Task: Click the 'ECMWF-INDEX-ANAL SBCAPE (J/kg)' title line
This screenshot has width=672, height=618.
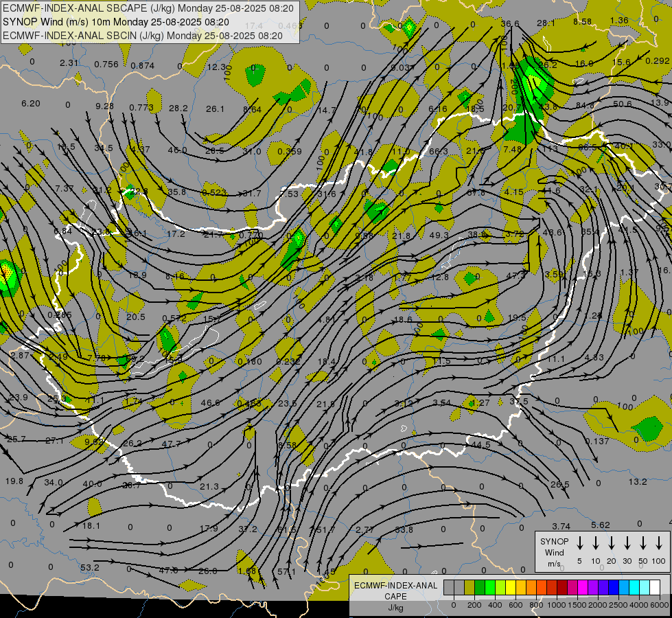Action: (148, 8)
